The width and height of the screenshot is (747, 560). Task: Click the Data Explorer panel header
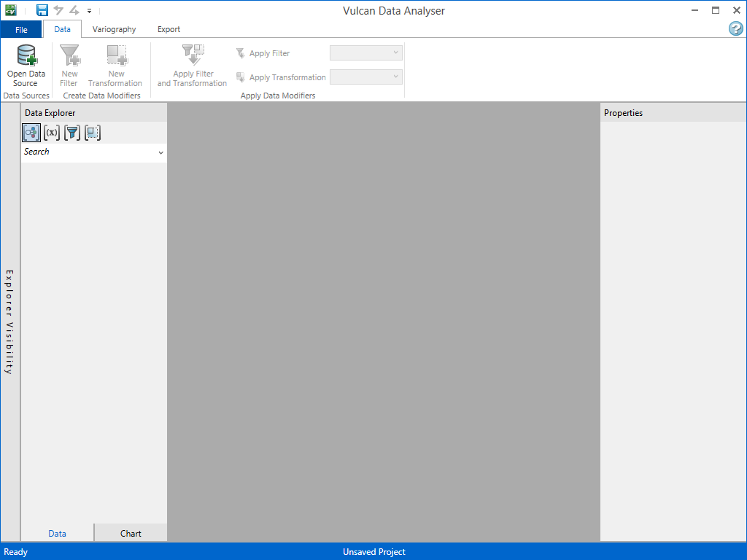[x=94, y=113]
